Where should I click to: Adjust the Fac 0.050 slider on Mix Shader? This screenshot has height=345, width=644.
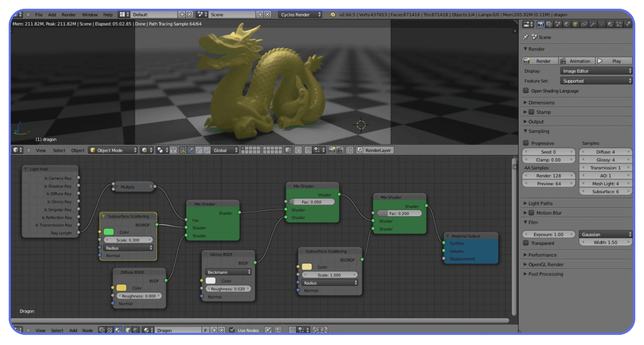(312, 202)
